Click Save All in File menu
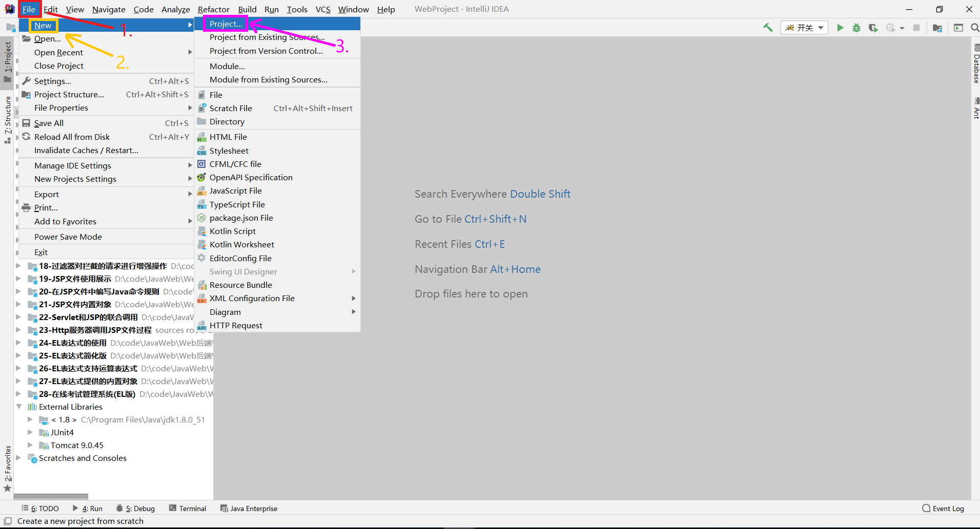 click(x=106, y=123)
